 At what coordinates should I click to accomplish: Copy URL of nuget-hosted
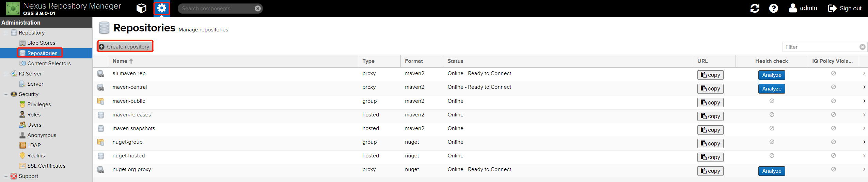[710, 157]
